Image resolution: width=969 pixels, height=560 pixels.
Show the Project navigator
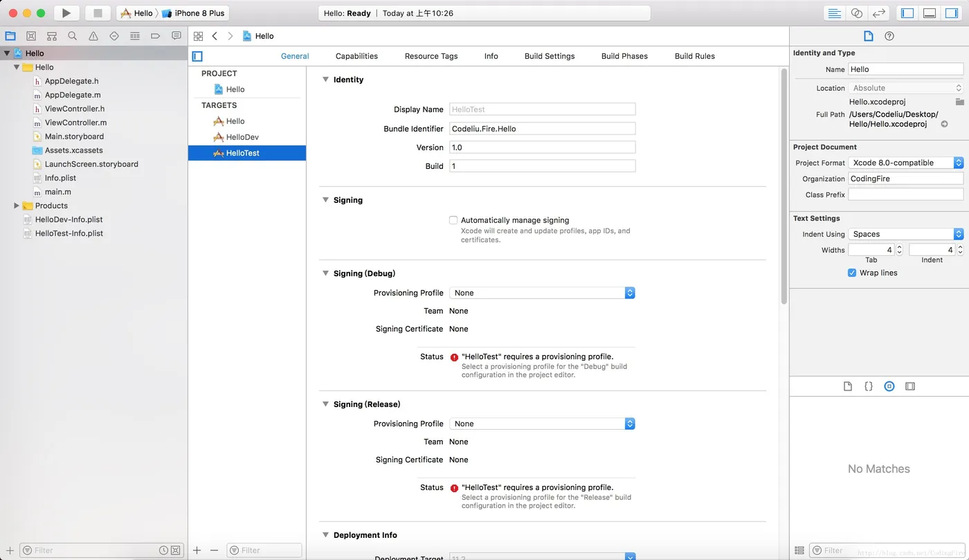pos(10,36)
